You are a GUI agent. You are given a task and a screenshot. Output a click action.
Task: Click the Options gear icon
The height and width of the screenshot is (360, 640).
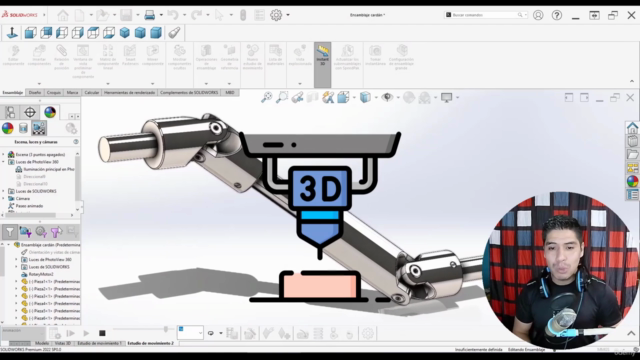click(276, 15)
